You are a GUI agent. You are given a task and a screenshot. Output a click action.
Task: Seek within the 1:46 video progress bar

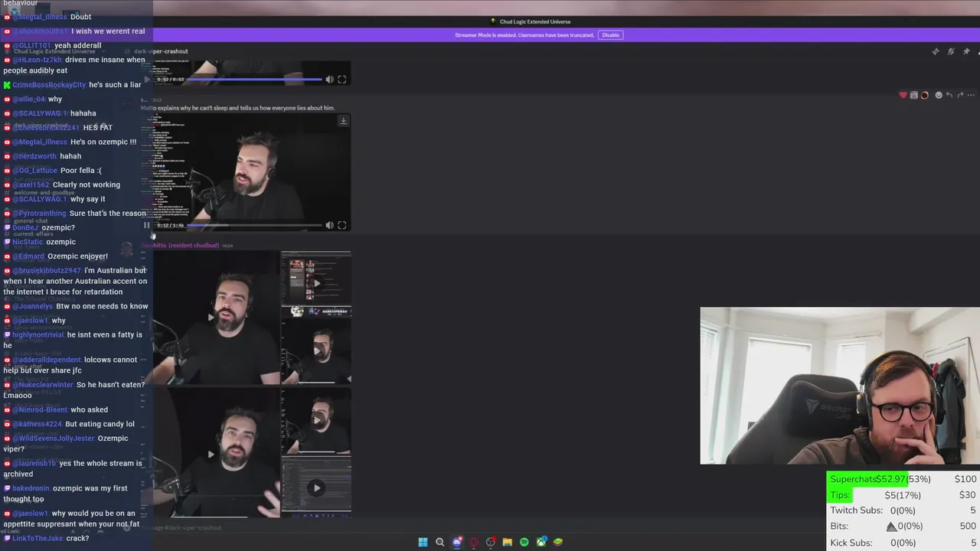(254, 225)
